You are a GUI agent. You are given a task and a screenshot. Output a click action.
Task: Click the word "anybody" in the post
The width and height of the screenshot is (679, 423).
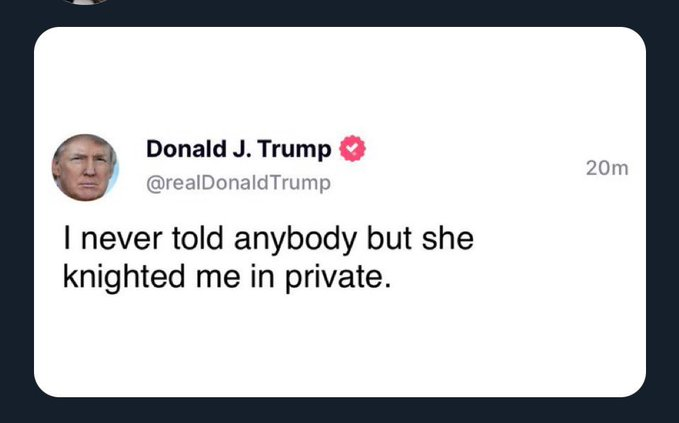click(296, 239)
